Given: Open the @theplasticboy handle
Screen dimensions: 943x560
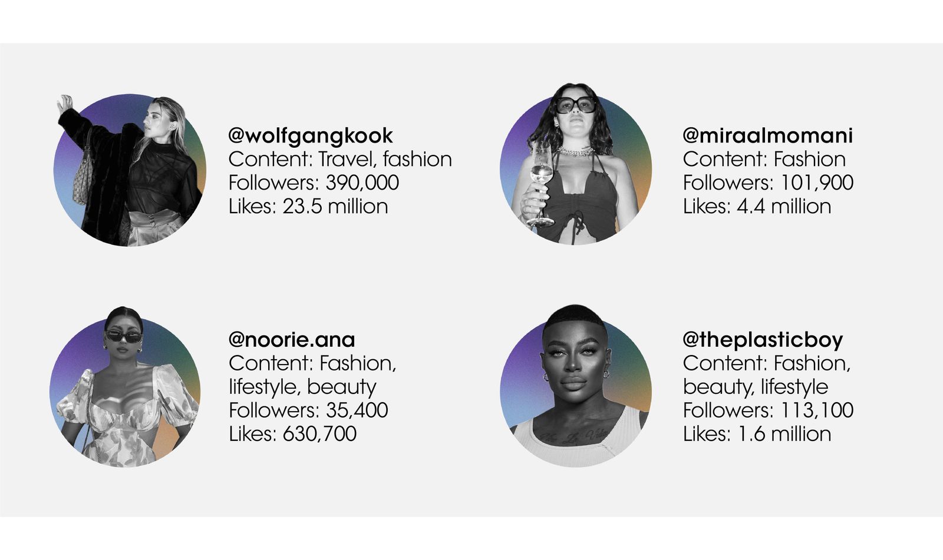Looking at the screenshot, I should click(x=763, y=340).
